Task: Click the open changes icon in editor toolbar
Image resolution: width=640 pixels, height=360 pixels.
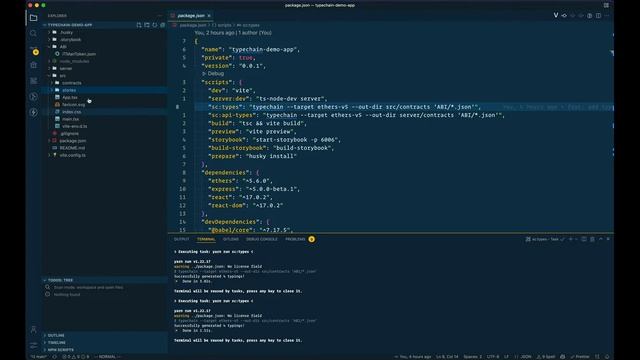Action: pyautogui.click(x=564, y=16)
